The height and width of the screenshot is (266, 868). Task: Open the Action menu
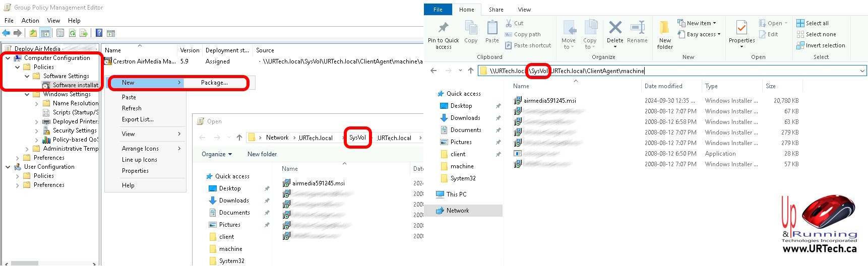(x=30, y=21)
